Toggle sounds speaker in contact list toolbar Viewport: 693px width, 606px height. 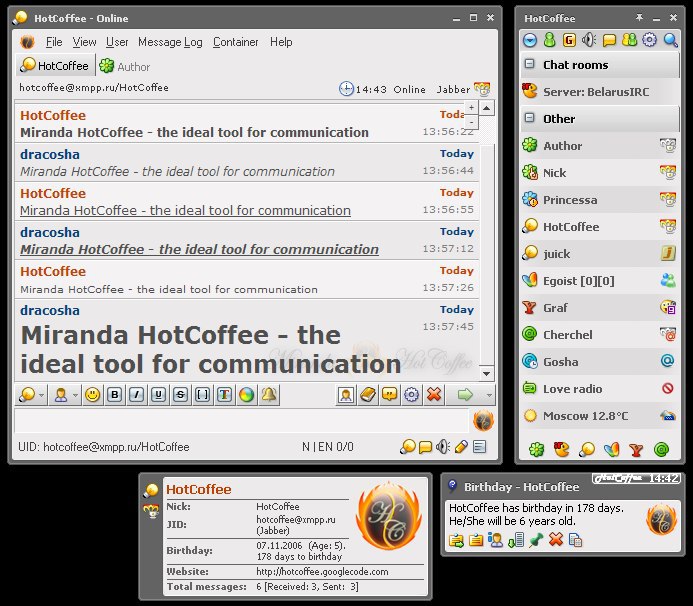pyautogui.click(x=589, y=40)
